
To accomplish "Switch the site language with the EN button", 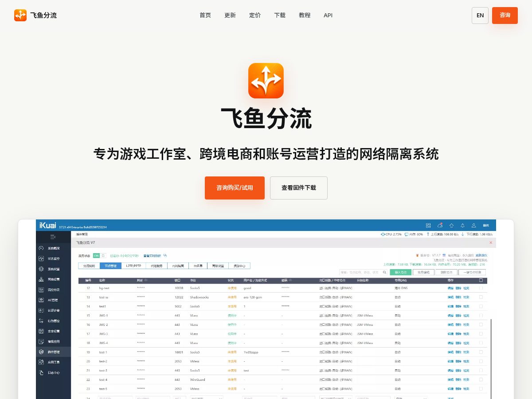I will click(x=480, y=16).
